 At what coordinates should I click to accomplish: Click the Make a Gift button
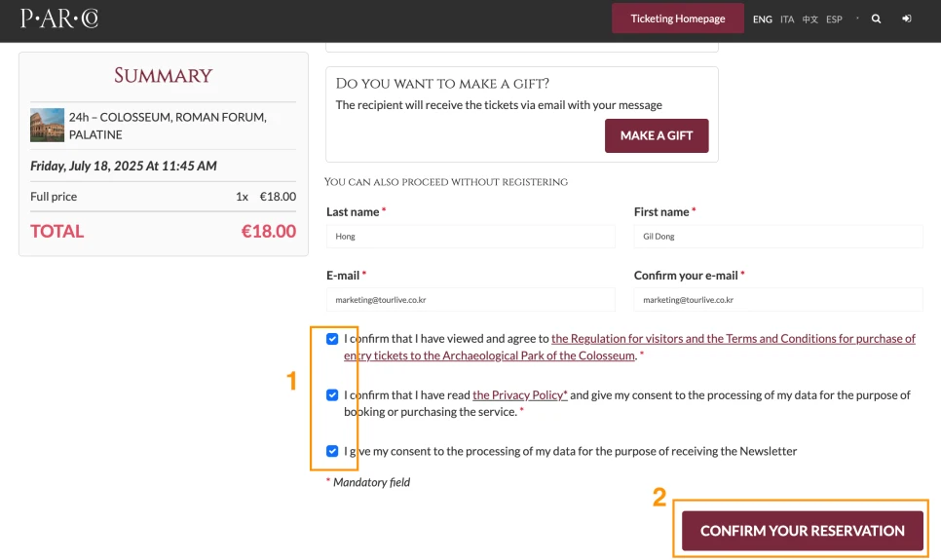tap(657, 135)
